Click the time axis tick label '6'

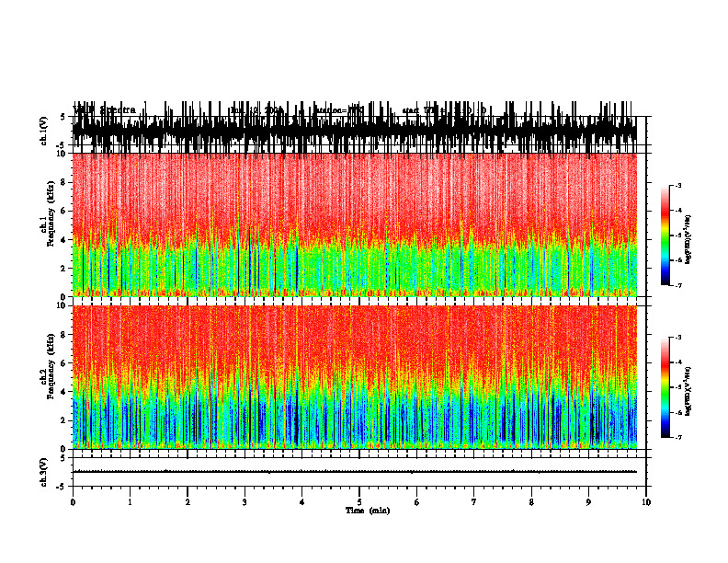point(417,502)
